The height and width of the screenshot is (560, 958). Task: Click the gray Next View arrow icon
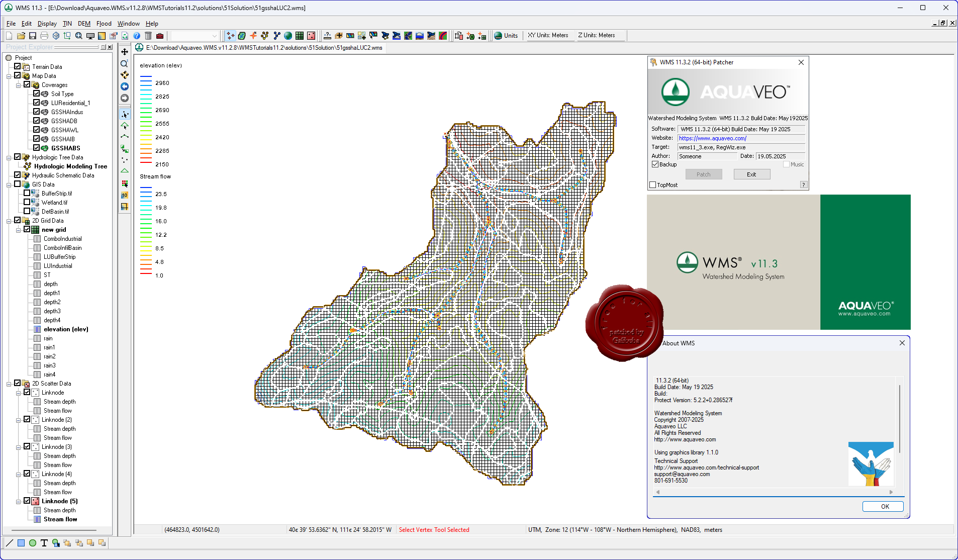(125, 98)
